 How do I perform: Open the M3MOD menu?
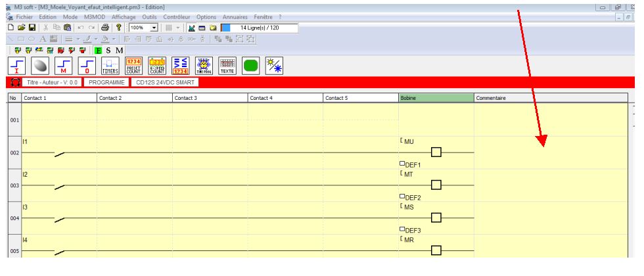94,15
